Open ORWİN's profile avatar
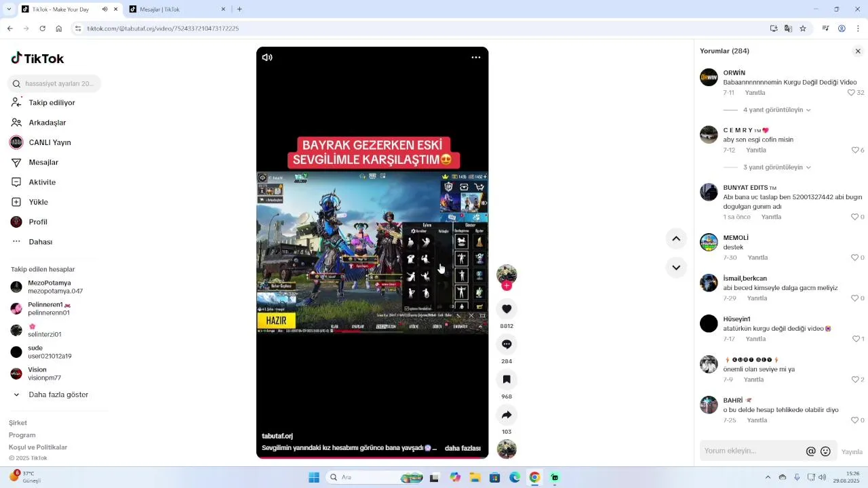The image size is (868, 488). [709, 77]
